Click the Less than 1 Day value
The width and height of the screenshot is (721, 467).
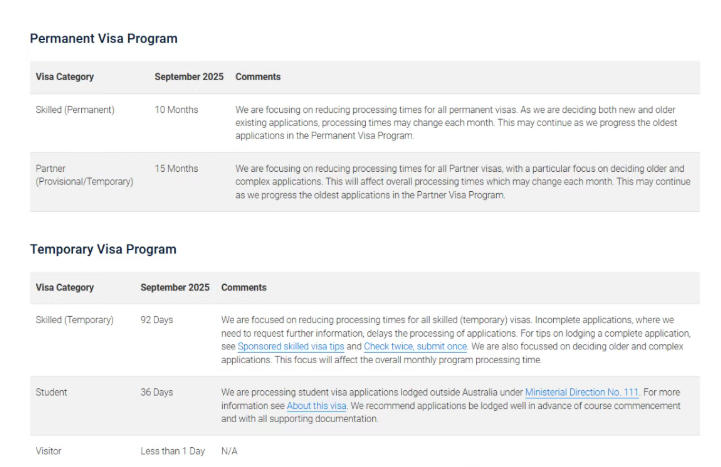tap(173, 451)
